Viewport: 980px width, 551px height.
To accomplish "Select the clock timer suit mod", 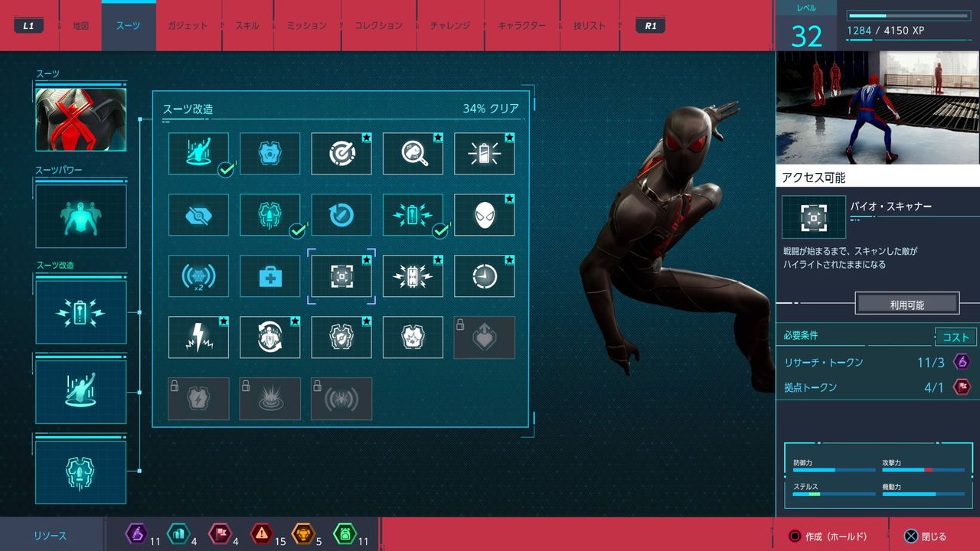I will point(485,276).
